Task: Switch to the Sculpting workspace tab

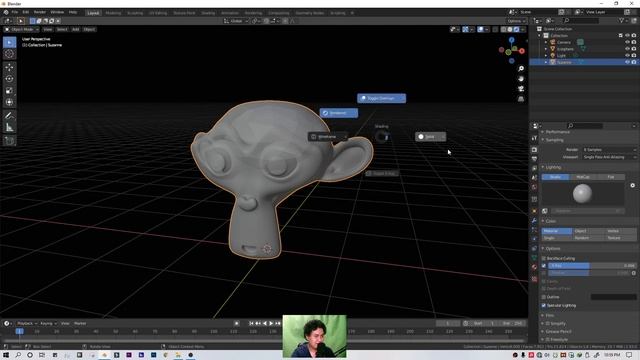Action: (x=135, y=13)
